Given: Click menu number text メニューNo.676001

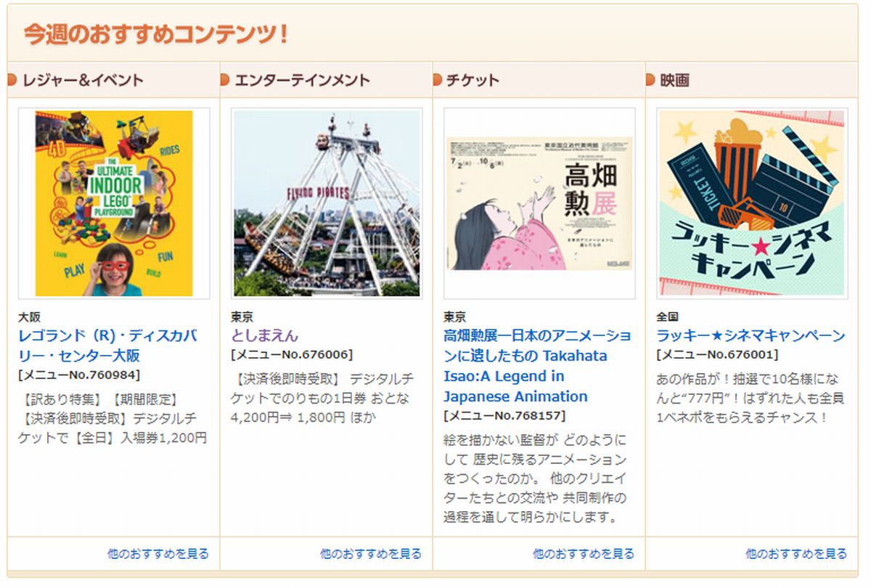Looking at the screenshot, I should pyautogui.click(x=717, y=354).
